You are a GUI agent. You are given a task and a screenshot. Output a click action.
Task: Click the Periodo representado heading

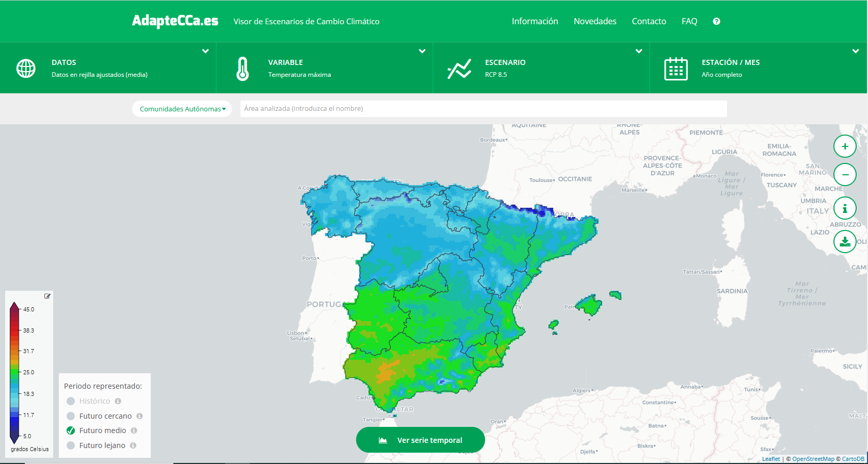coord(103,386)
